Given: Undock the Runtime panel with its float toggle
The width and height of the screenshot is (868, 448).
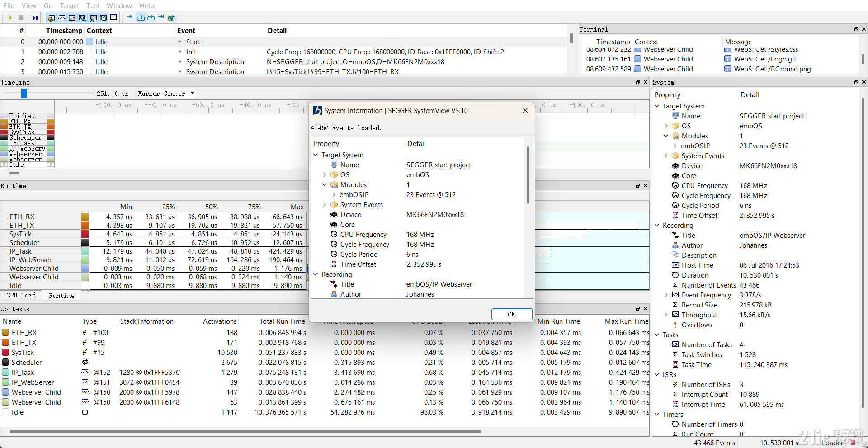Looking at the screenshot, I should point(637,185).
